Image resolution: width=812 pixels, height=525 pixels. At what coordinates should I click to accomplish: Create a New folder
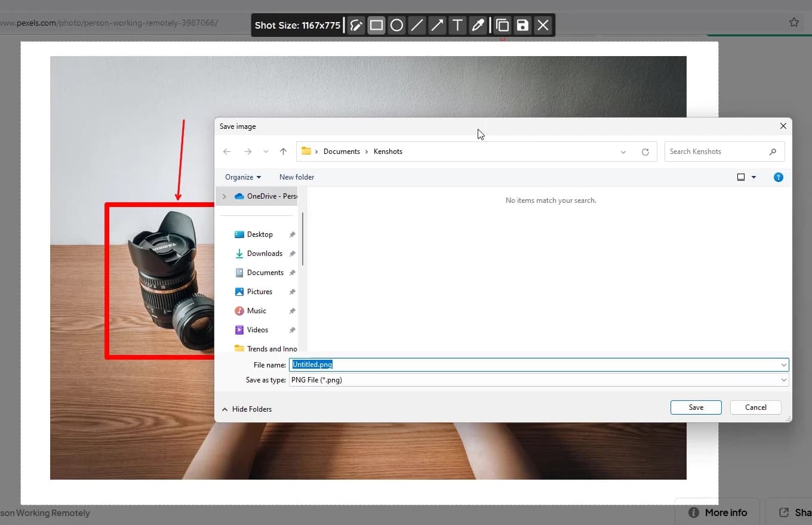point(296,177)
